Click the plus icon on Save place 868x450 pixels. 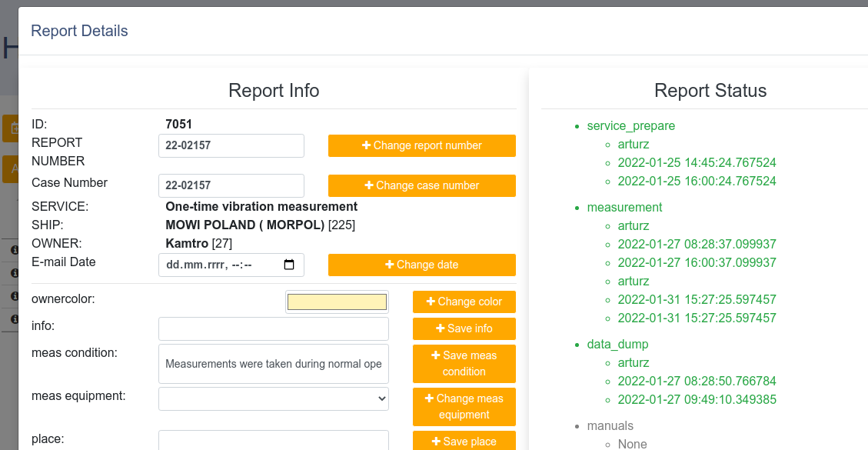point(437,442)
